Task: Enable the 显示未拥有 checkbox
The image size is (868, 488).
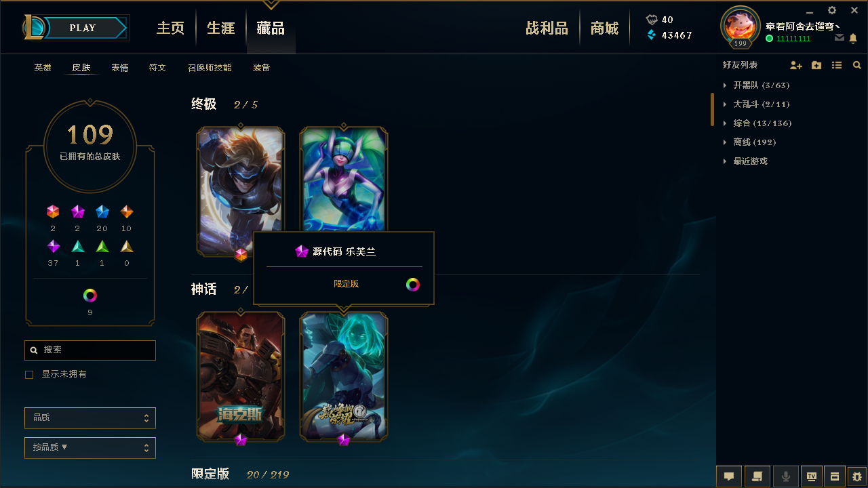Action: pos(29,374)
